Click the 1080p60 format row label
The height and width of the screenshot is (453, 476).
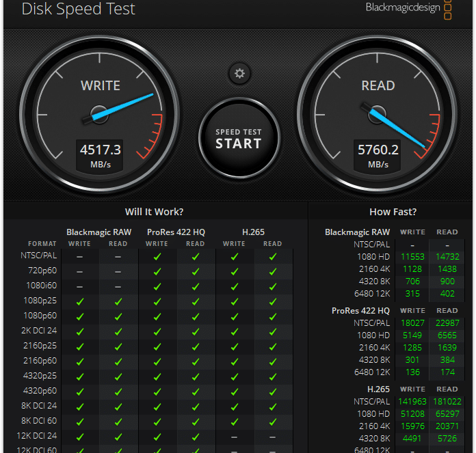[x=40, y=316]
